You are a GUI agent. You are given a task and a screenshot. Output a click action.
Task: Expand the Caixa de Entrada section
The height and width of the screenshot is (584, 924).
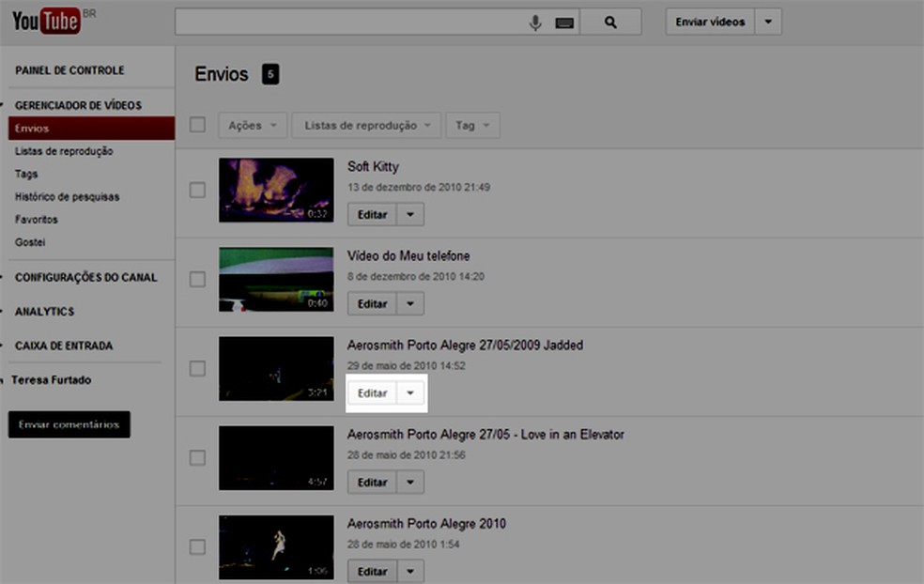pos(64,346)
